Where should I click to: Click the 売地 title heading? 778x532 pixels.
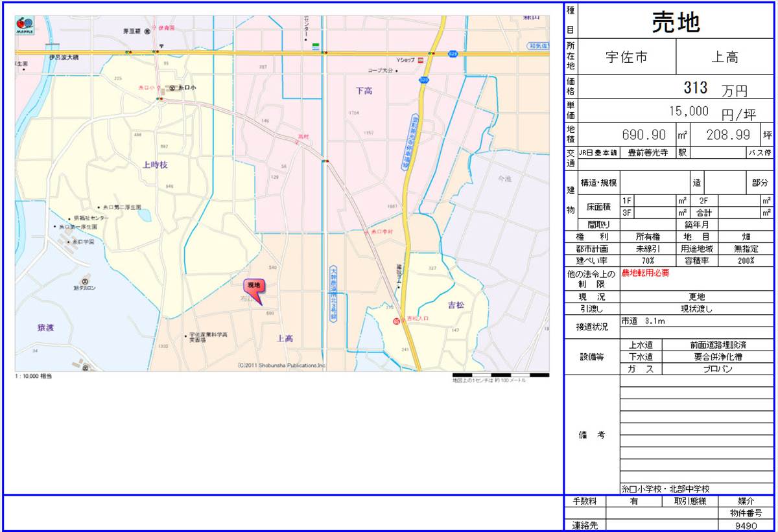(x=676, y=22)
